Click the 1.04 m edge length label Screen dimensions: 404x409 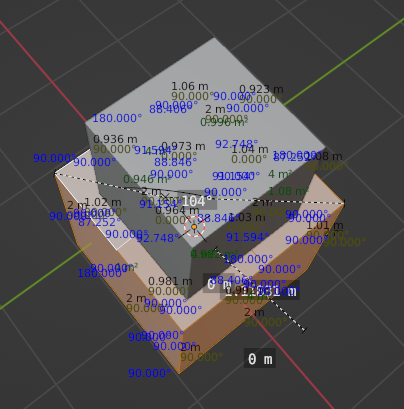click(250, 149)
